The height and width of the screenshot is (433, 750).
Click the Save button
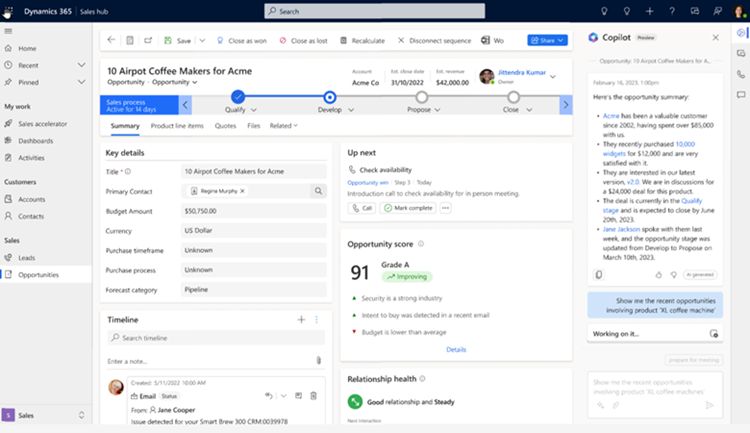pos(177,41)
